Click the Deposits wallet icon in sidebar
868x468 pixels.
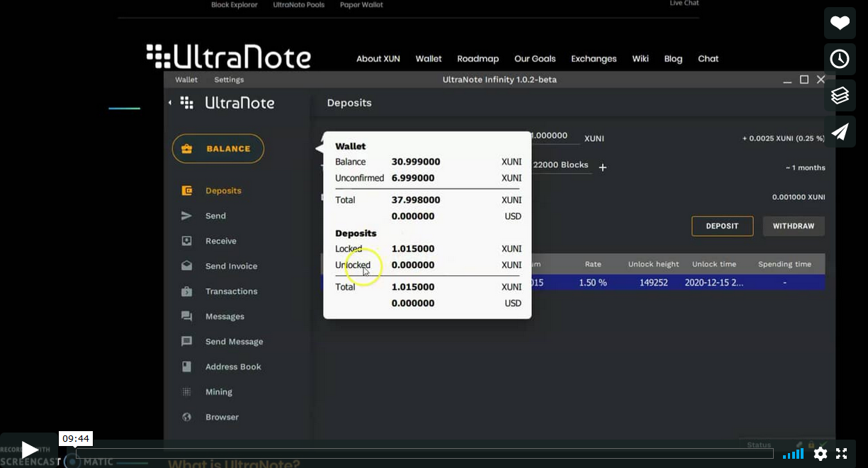coord(187,191)
